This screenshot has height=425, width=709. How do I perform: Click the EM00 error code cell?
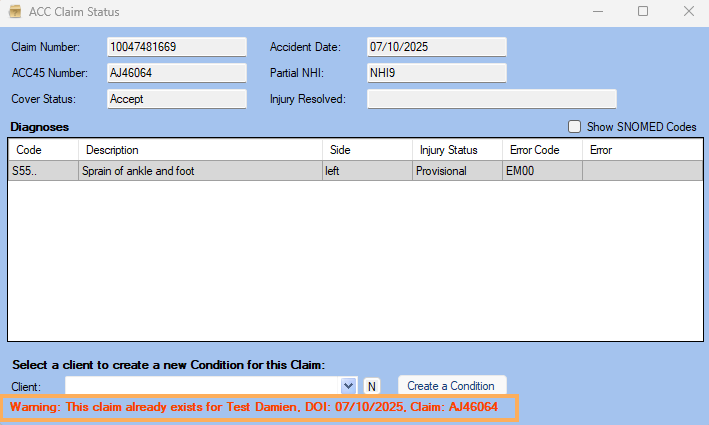click(541, 171)
